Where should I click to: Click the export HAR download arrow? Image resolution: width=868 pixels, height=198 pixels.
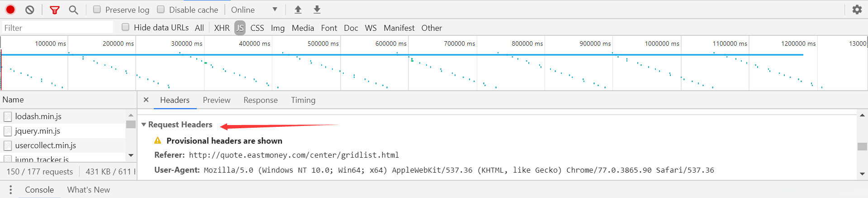coord(317,10)
